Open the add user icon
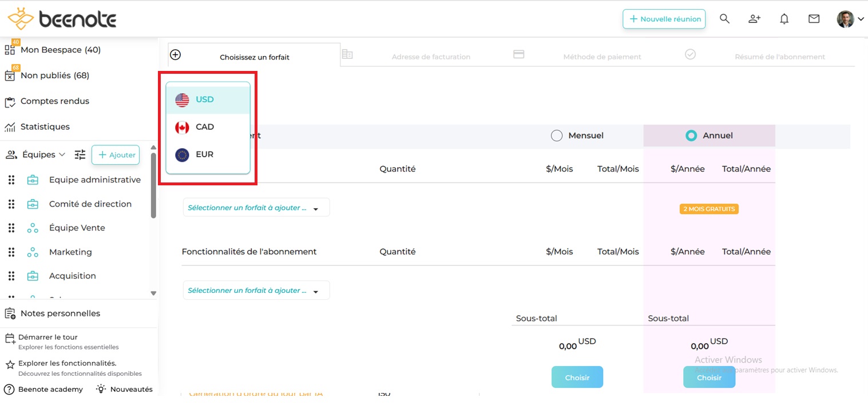Viewport: 868px width, 417px height. (x=754, y=19)
